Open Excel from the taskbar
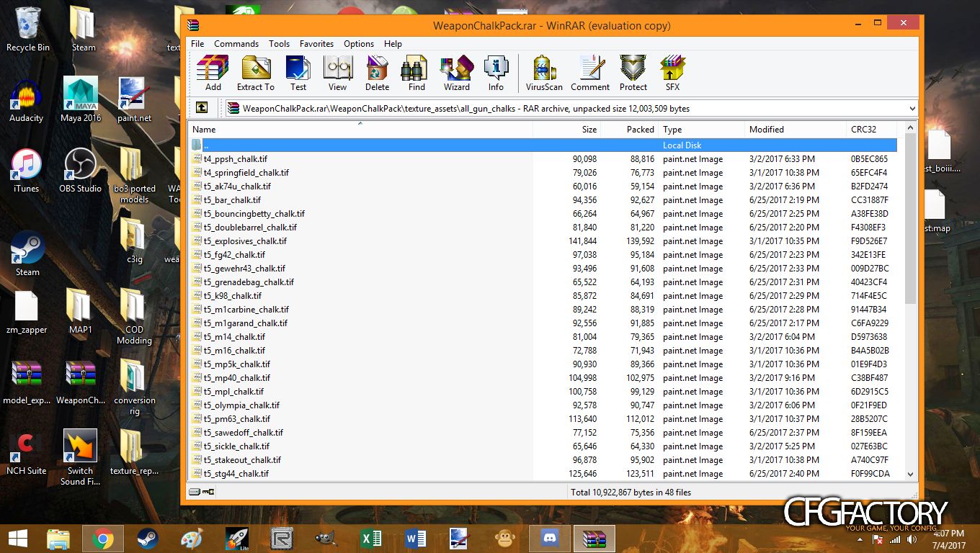The image size is (980, 553). coord(371,539)
